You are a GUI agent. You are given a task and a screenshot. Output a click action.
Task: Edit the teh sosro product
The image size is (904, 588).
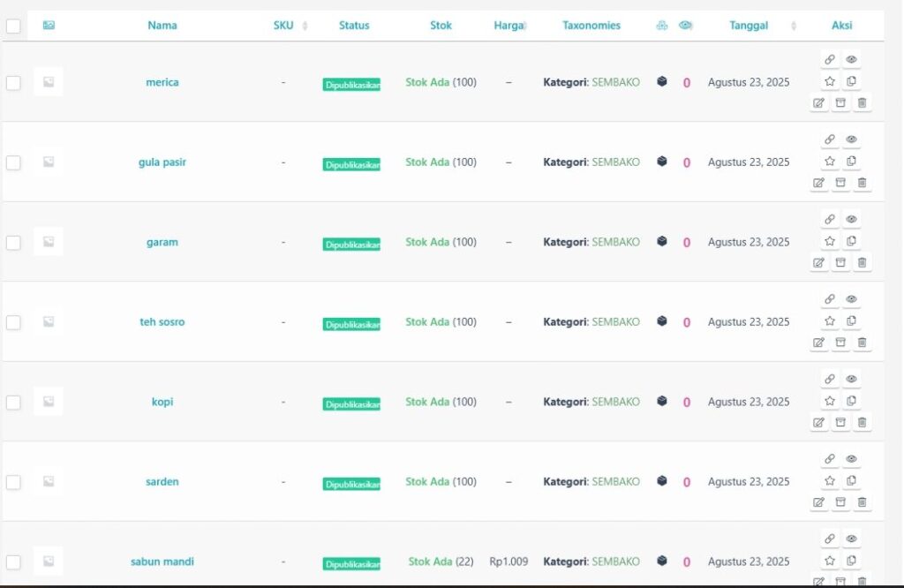(818, 343)
